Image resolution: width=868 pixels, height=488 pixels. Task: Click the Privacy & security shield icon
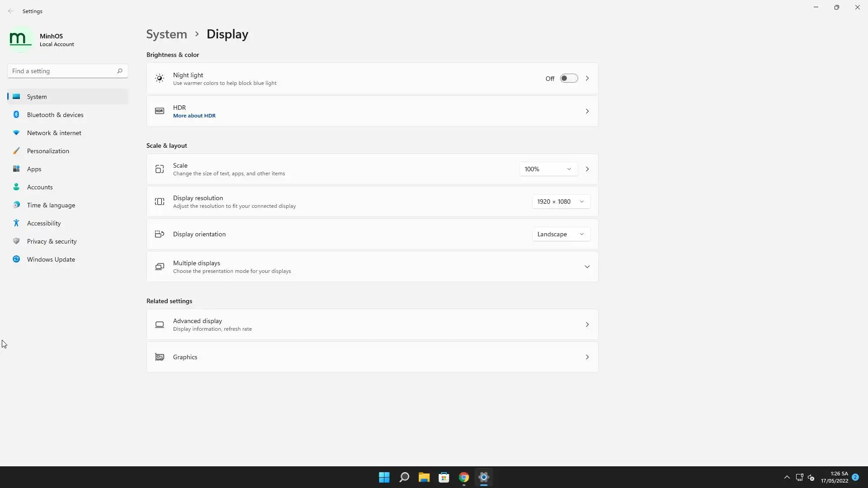point(16,241)
